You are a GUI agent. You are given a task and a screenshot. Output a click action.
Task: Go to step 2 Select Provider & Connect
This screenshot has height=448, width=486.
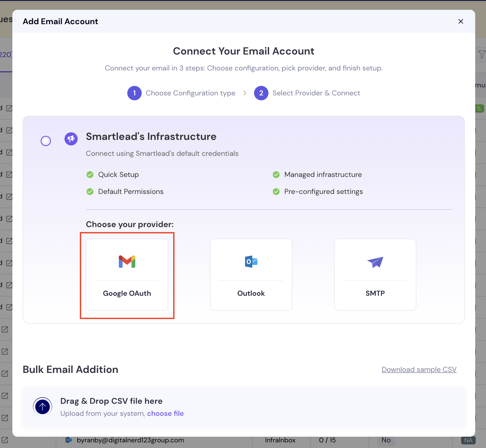pyautogui.click(x=307, y=93)
